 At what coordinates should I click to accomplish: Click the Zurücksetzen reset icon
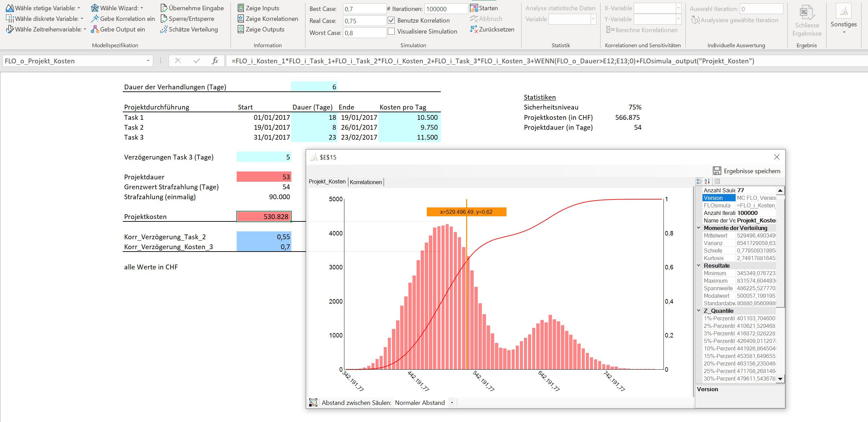click(474, 29)
